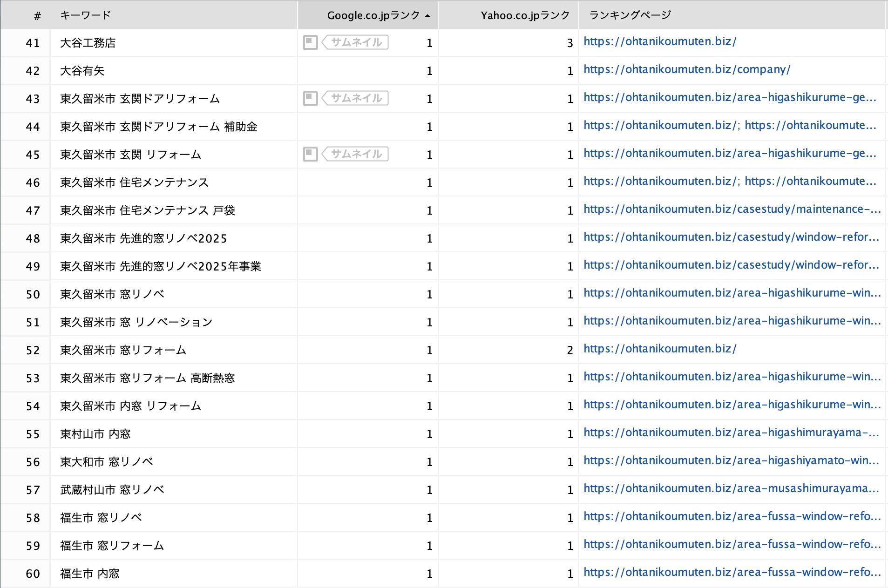888x588 pixels.
Task: Sort by キーワード column header
Action: tap(86, 15)
